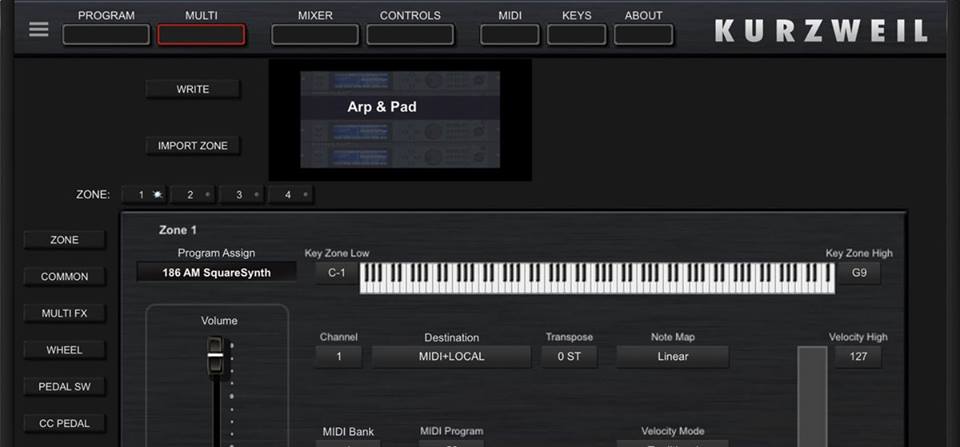960x447 pixels.
Task: Open the ABOUT tab
Action: tap(643, 34)
